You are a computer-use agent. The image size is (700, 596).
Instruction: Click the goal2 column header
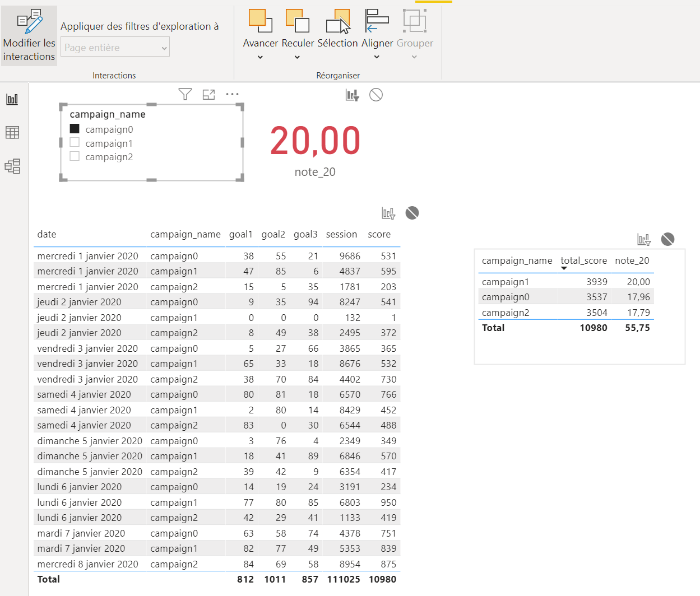point(273,234)
